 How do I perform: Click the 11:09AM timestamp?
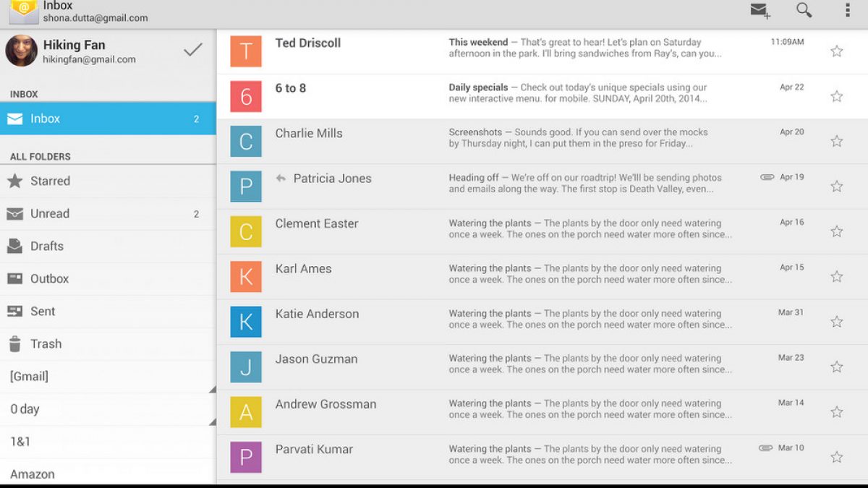click(x=787, y=42)
